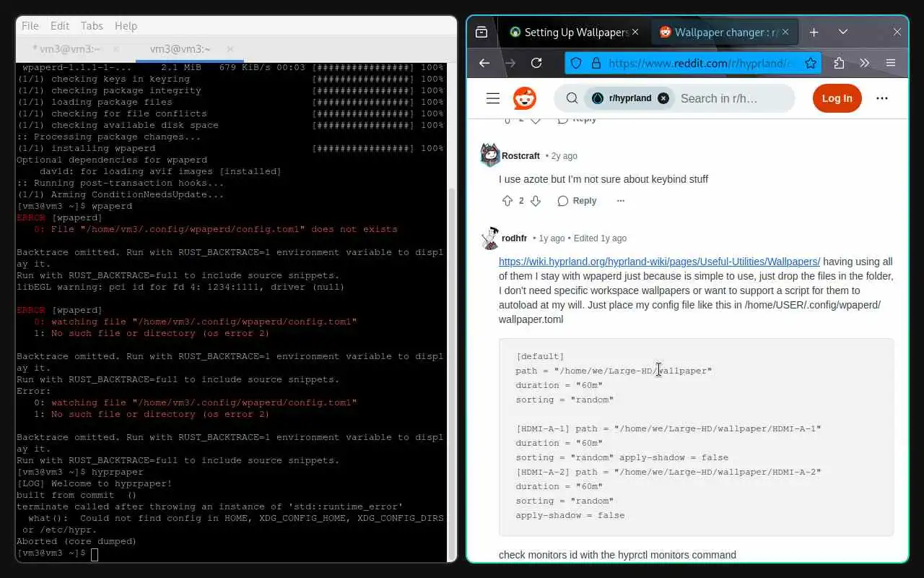Screen dimensions: 924x578
Task: Click terminal "libEGL warning: pci id" line
Action: (x=180, y=287)
